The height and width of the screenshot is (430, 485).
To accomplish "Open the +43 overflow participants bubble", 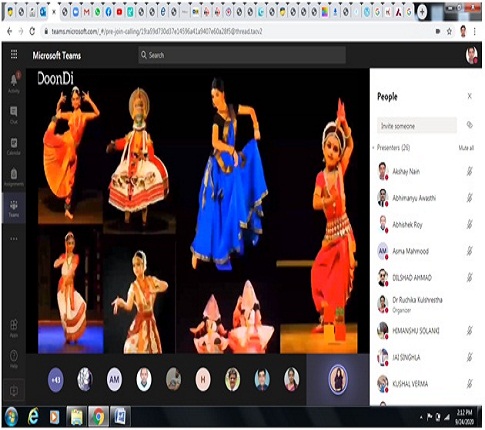I will (56, 379).
